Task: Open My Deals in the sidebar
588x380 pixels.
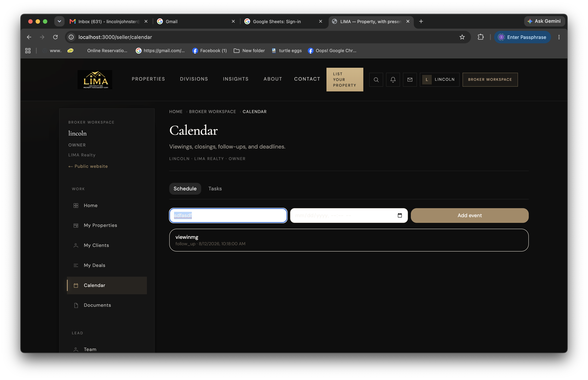Action: click(x=107, y=265)
